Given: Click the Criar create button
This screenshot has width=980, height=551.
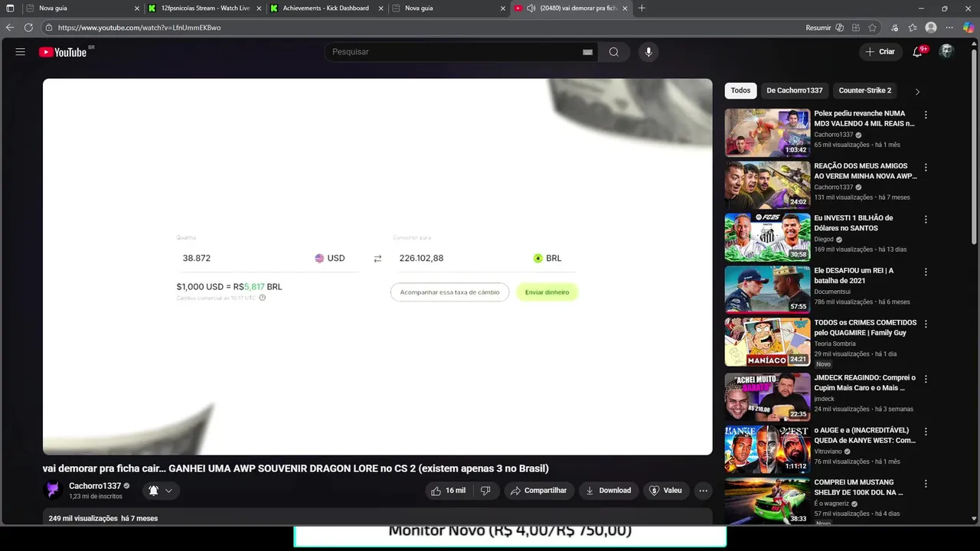Looking at the screenshot, I should (x=880, y=52).
